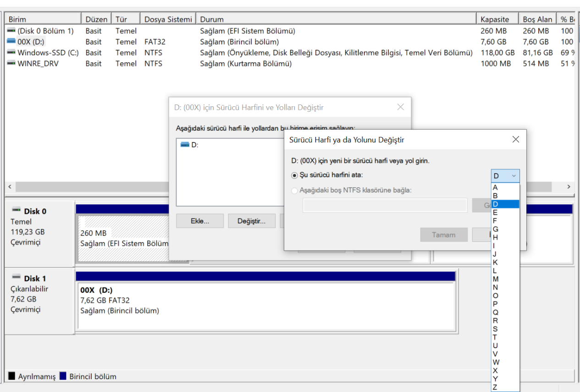Click the Windows-SSD (C:) volume icon

tap(11, 53)
